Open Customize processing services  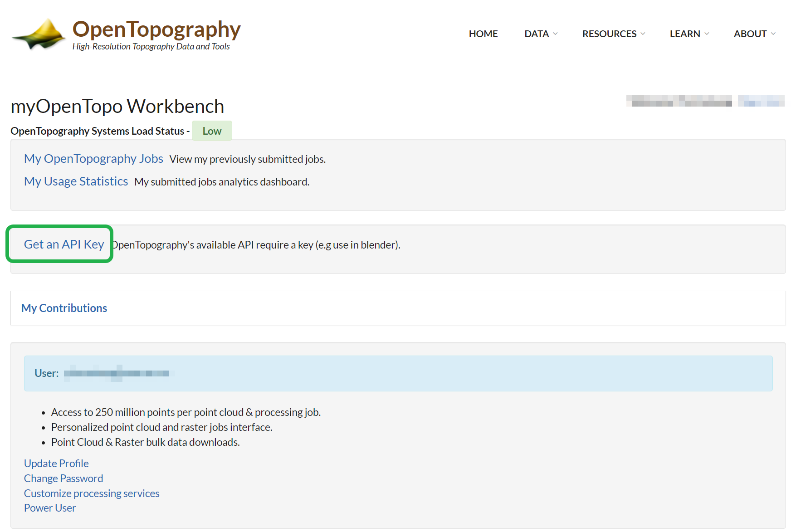(x=91, y=493)
